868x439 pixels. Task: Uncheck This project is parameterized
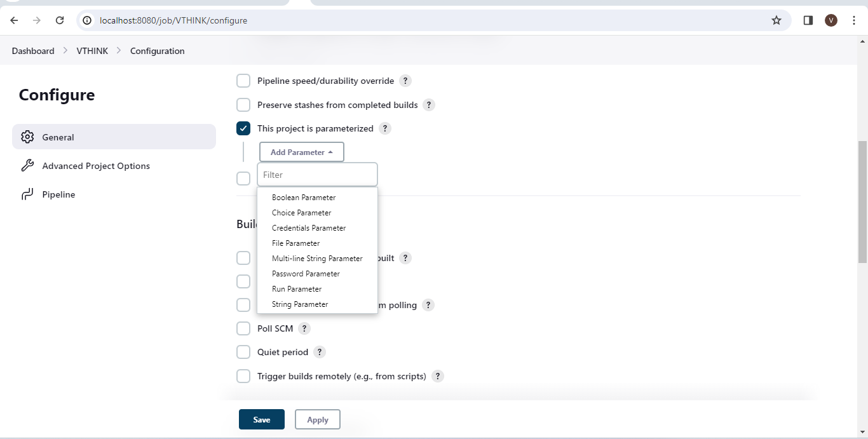243,128
